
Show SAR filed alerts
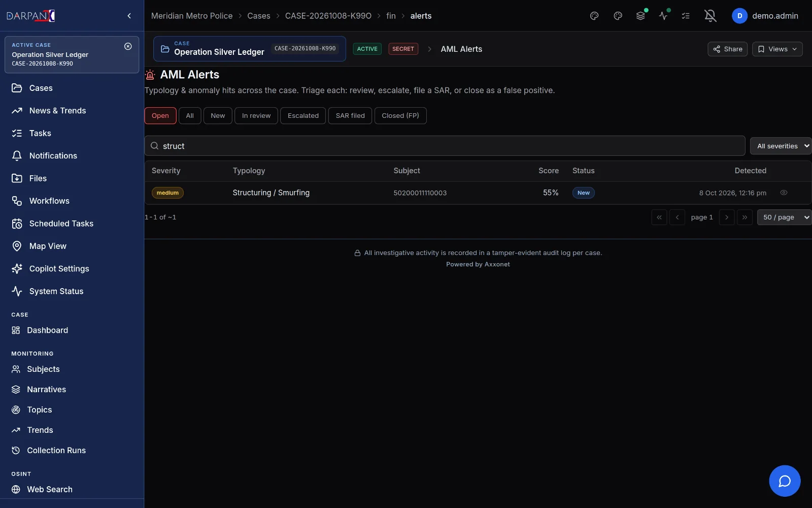point(350,116)
